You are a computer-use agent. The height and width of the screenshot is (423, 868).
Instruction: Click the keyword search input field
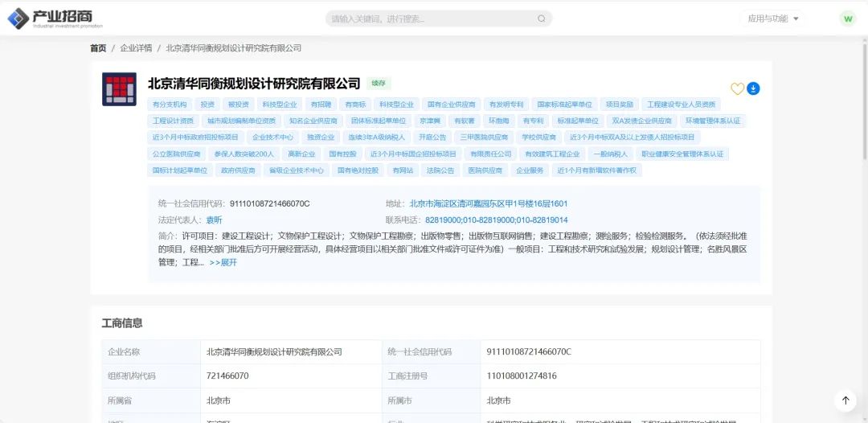[x=430, y=18]
